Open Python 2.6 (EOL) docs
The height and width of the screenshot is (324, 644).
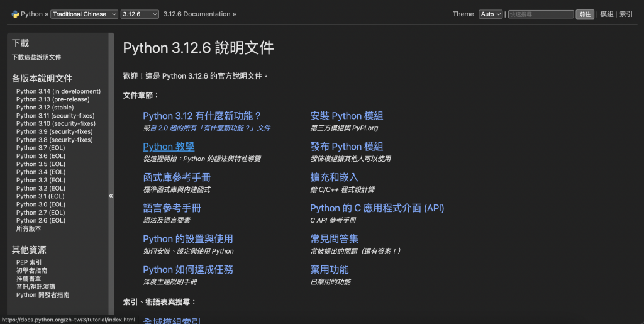point(41,221)
